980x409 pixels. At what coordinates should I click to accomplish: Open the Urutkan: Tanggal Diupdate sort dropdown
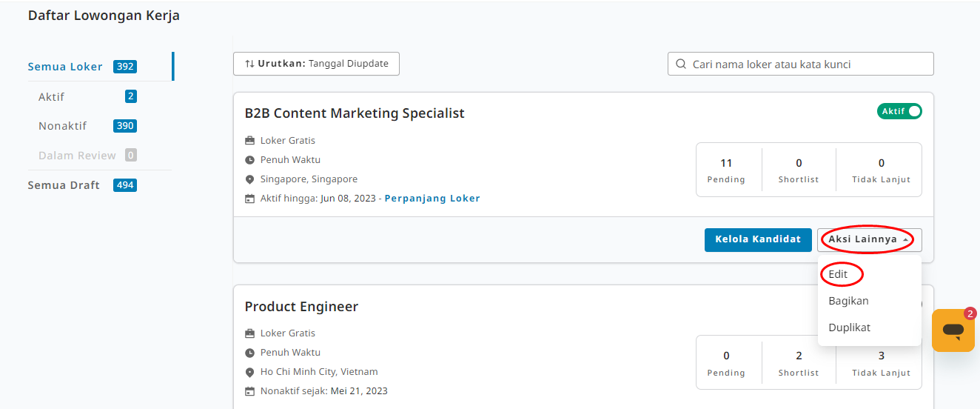click(x=316, y=64)
